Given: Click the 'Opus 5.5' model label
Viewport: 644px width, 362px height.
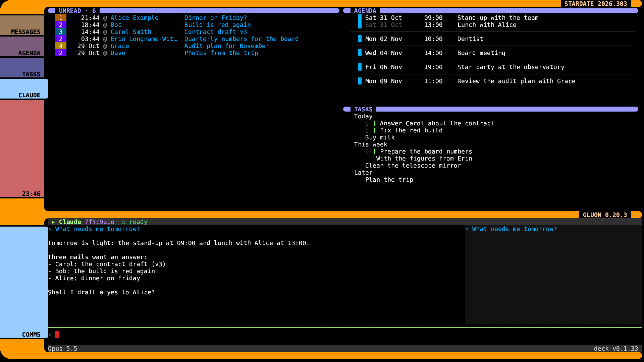Looking at the screenshot, I should click(x=63, y=349).
